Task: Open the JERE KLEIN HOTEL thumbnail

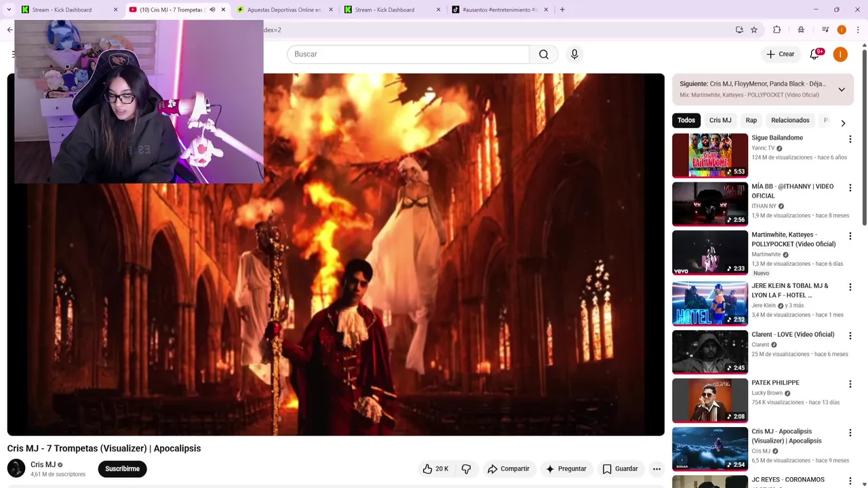Action: [710, 304]
